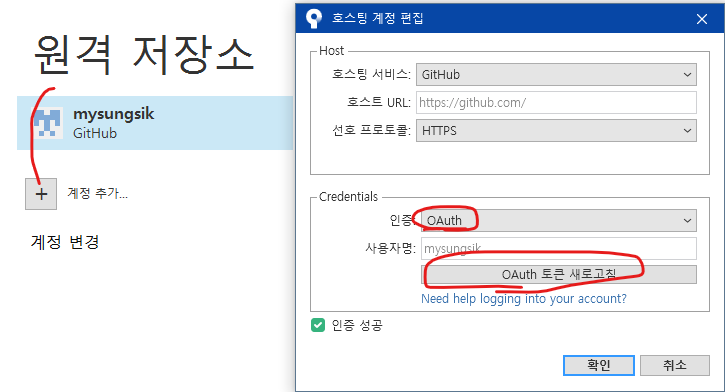725x392 pixels.
Task: Refresh the OAuth token button
Action: tap(559, 275)
